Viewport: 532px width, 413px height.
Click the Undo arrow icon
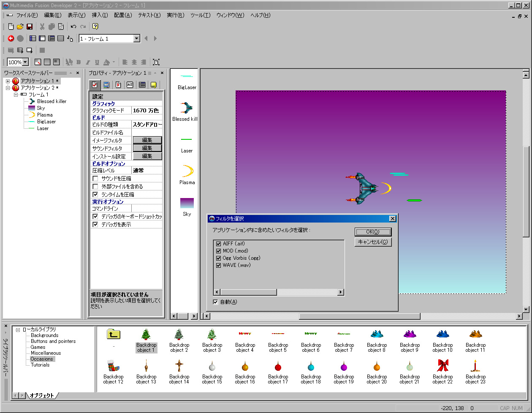pyautogui.click(x=73, y=27)
